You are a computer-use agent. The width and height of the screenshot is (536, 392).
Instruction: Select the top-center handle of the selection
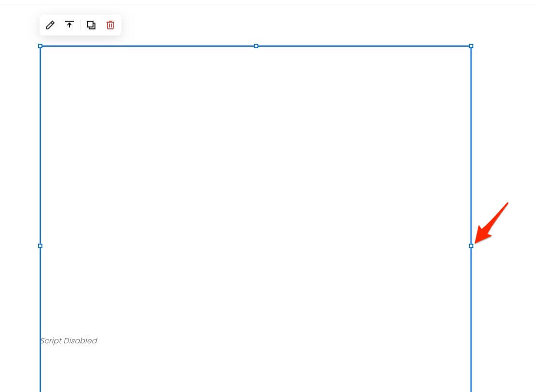pyautogui.click(x=256, y=46)
